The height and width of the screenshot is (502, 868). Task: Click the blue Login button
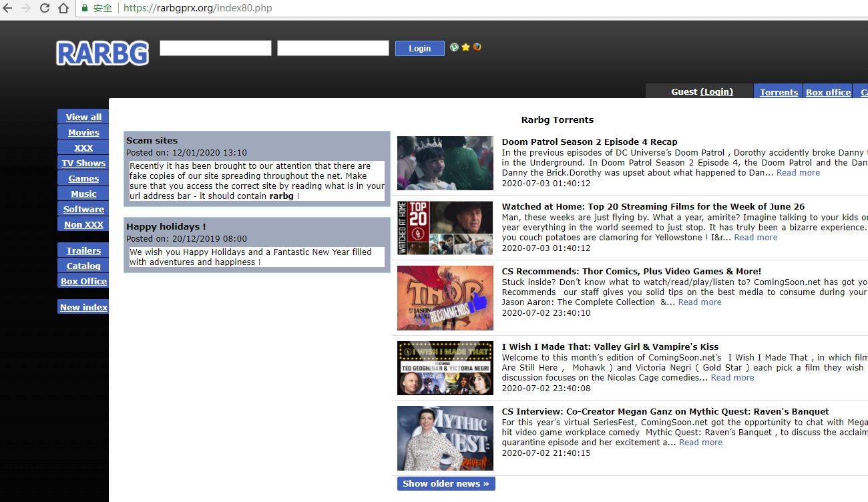click(x=419, y=48)
